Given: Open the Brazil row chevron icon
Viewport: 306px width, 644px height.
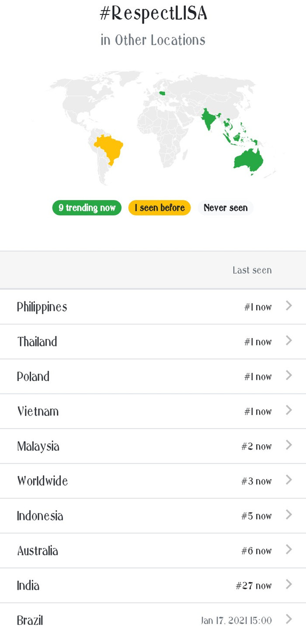Looking at the screenshot, I should 289,619.
